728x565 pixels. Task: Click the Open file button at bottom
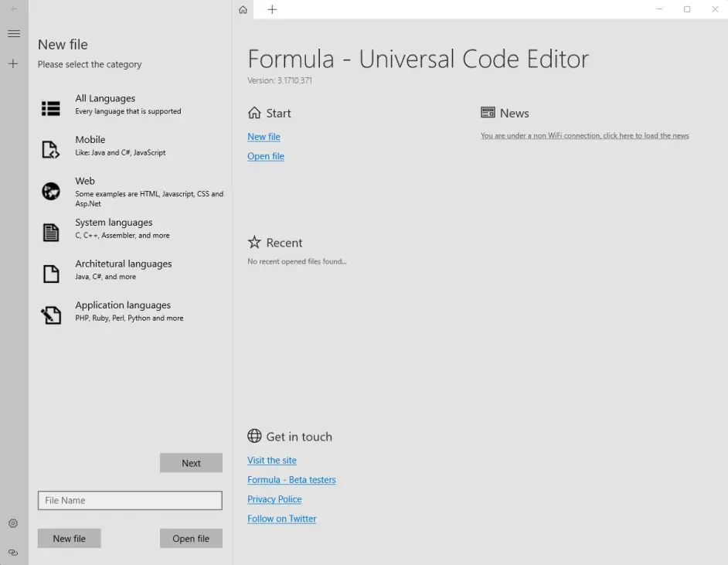pos(191,539)
